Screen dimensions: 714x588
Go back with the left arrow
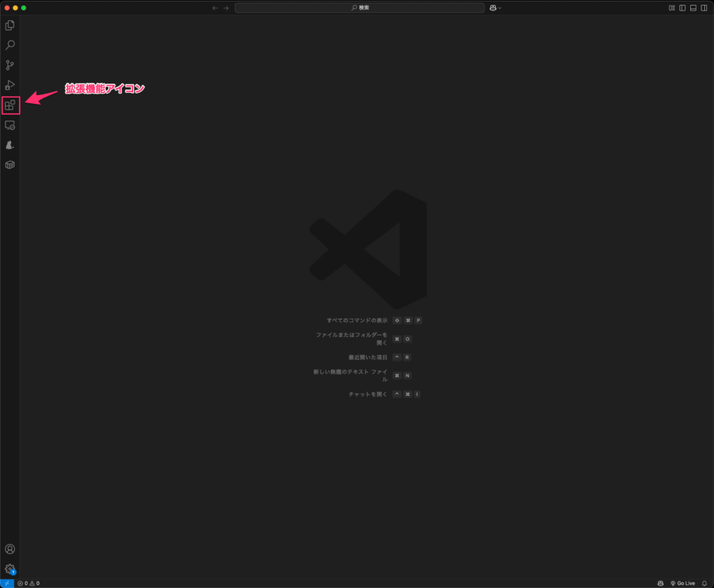(x=215, y=8)
